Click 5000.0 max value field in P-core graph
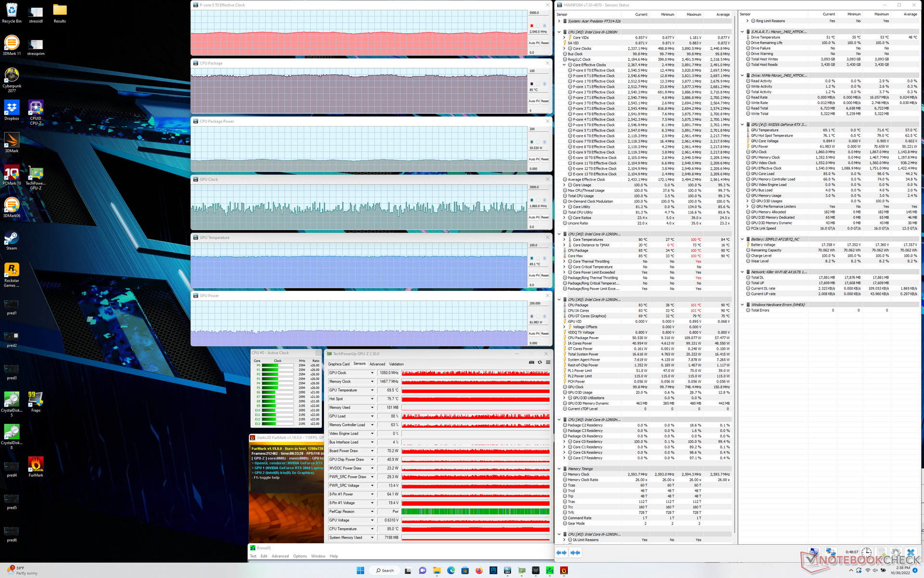The width and height of the screenshot is (924, 578). (539, 13)
